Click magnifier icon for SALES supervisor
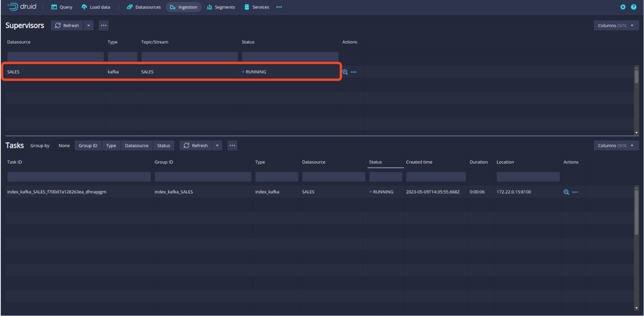 [x=345, y=72]
